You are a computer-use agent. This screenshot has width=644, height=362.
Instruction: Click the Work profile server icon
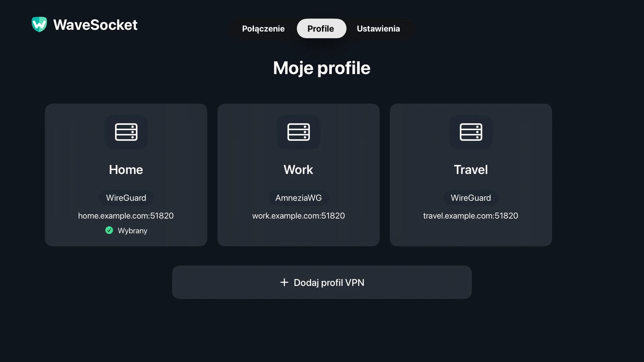(299, 132)
